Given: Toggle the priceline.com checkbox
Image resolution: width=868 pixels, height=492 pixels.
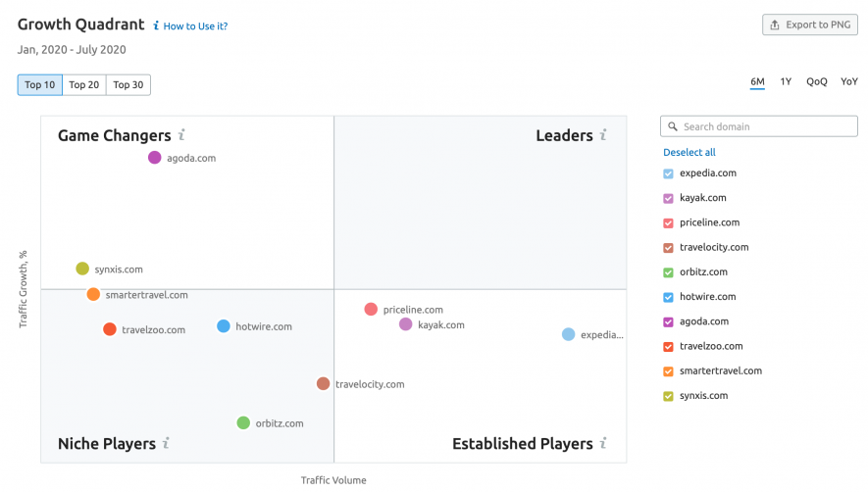Looking at the screenshot, I should 668,223.
